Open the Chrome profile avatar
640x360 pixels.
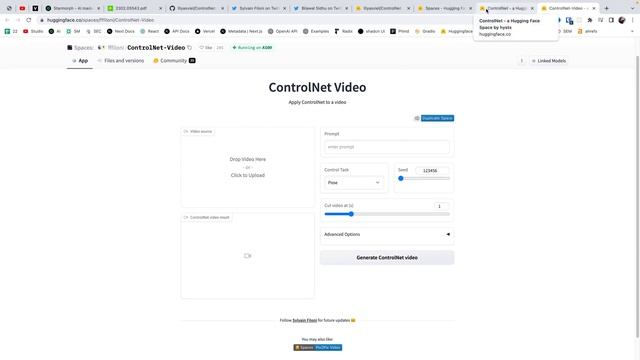pos(622,20)
